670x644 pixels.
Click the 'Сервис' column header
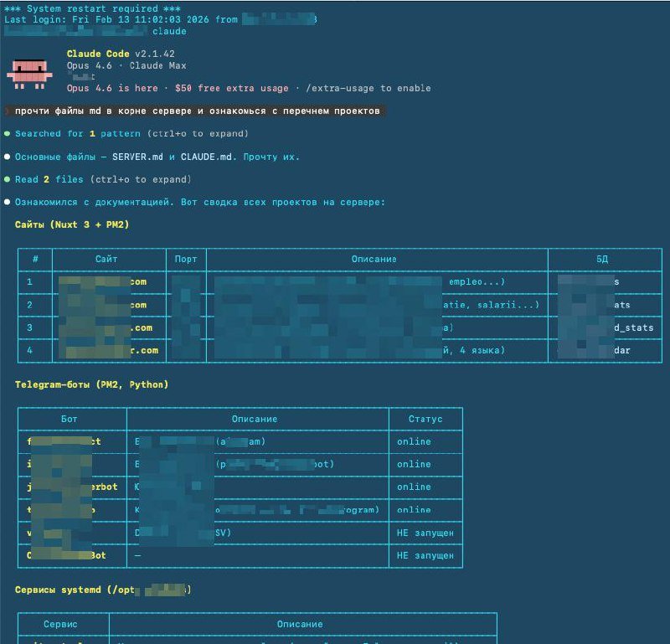click(60, 624)
